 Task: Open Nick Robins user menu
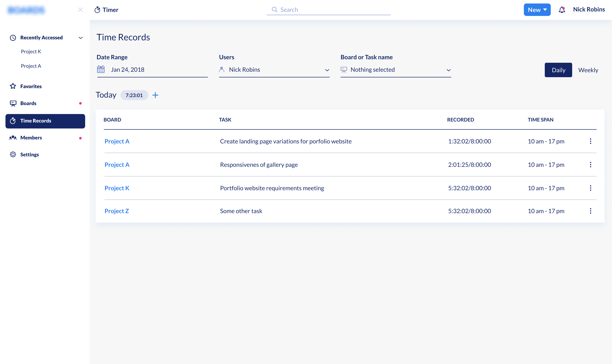click(589, 9)
